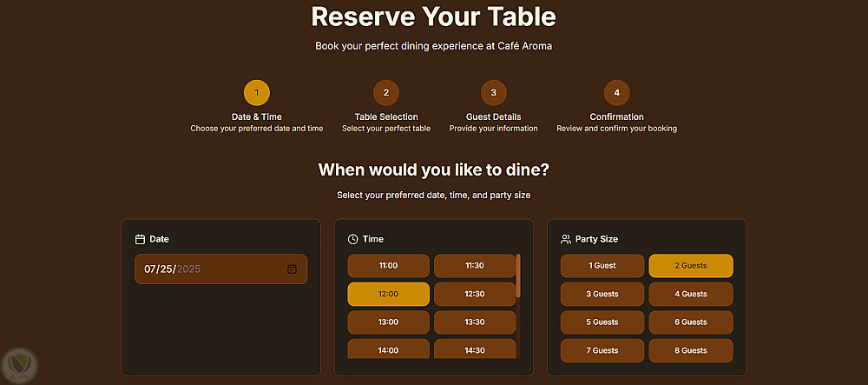Screen dimensions: 868x385
Task: Pick 5 Guests option
Action: [602, 322]
